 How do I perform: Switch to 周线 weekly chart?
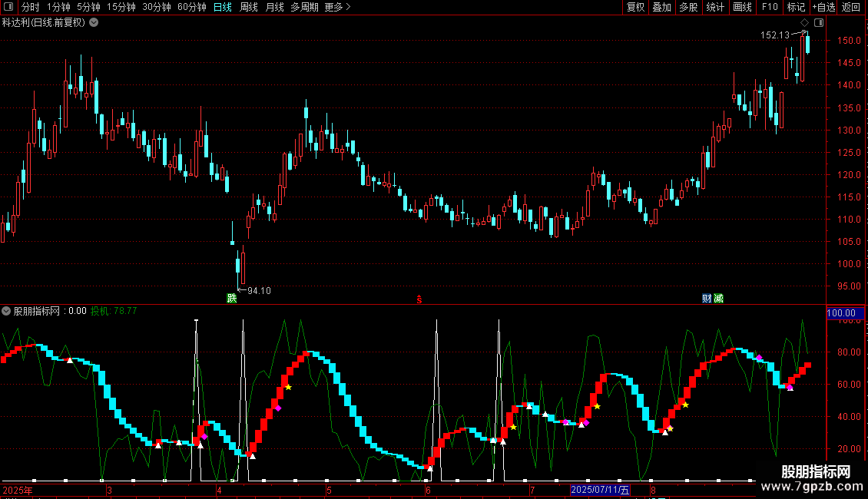(249, 7)
